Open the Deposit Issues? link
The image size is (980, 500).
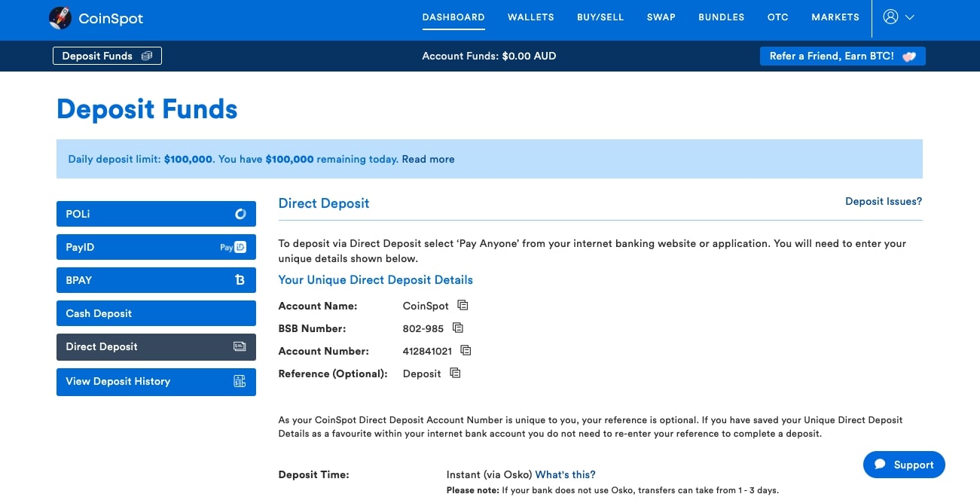click(x=884, y=201)
